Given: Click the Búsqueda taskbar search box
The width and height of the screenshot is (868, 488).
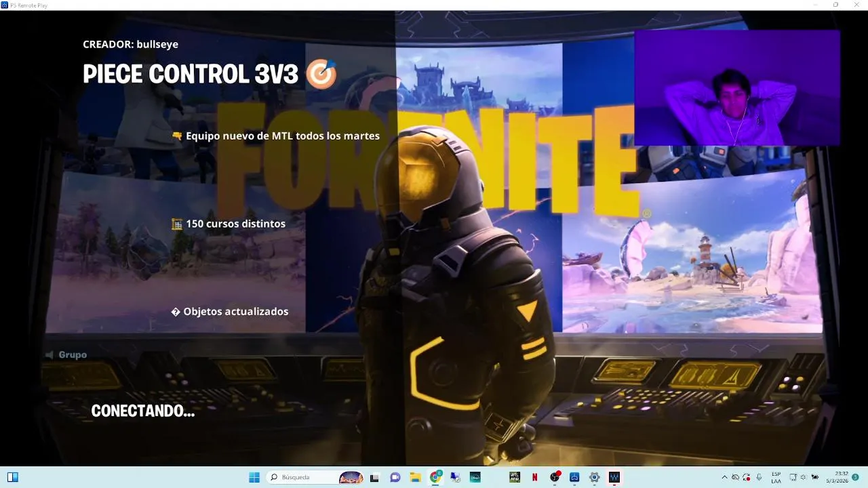Looking at the screenshot, I should 315,477.
